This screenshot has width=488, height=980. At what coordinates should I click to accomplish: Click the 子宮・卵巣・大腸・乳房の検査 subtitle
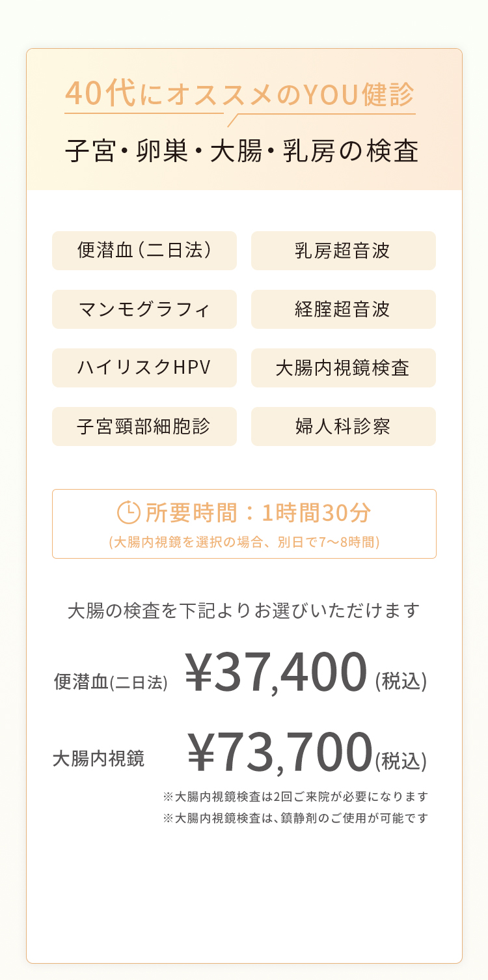241,151
